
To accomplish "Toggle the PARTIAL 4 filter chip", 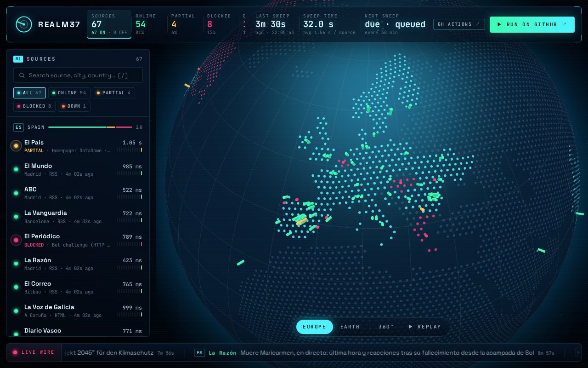I will tap(113, 93).
